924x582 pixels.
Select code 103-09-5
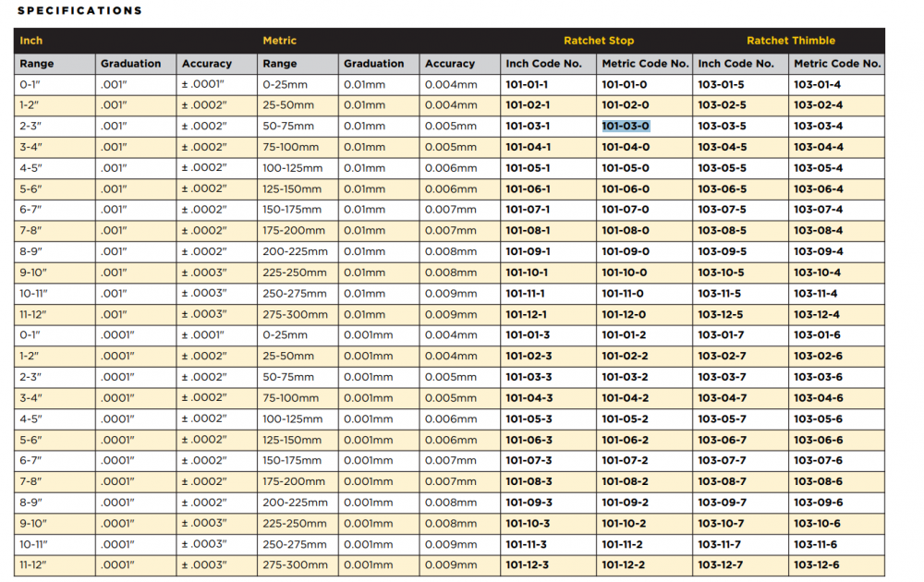(x=722, y=251)
